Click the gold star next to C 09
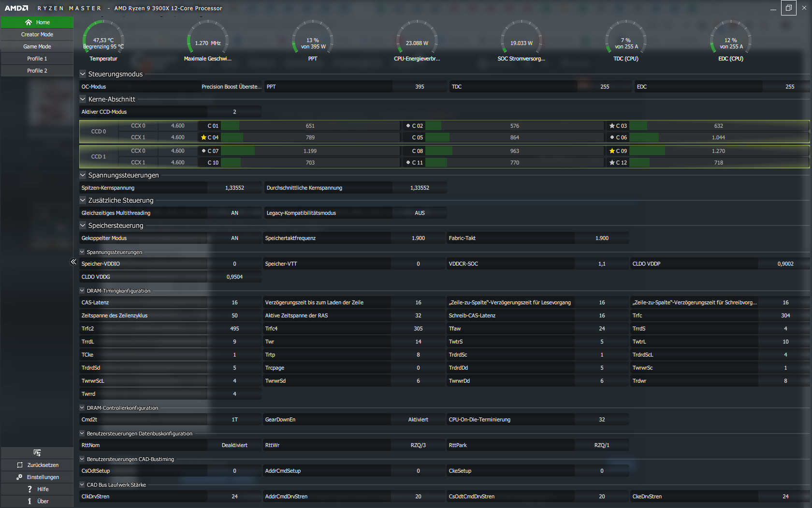 (x=612, y=151)
